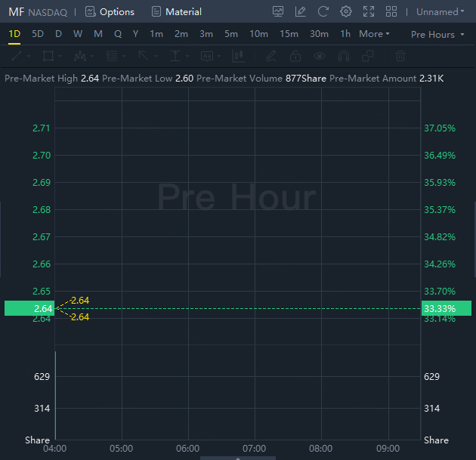Select the rectangle shape drawing tool
476x460 pixels.
48,56
